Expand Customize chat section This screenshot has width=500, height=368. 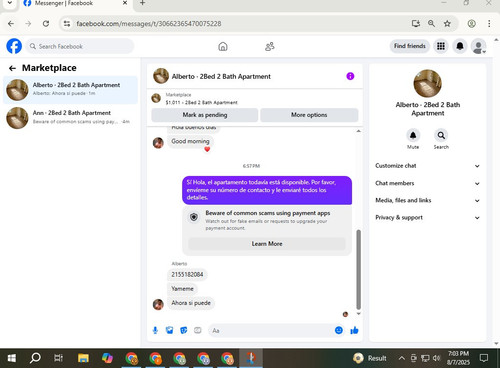428,166
